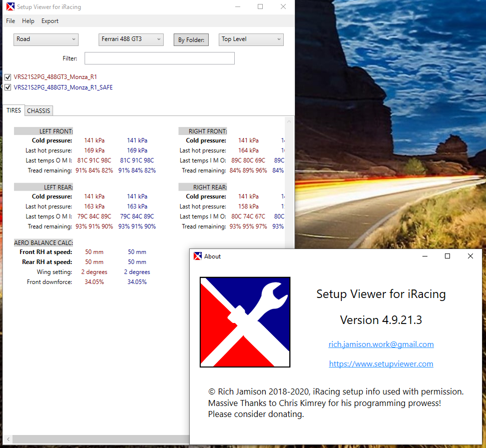This screenshot has width=486, height=448.
Task: Expand the Road category dropdown
Action: [x=46, y=39]
